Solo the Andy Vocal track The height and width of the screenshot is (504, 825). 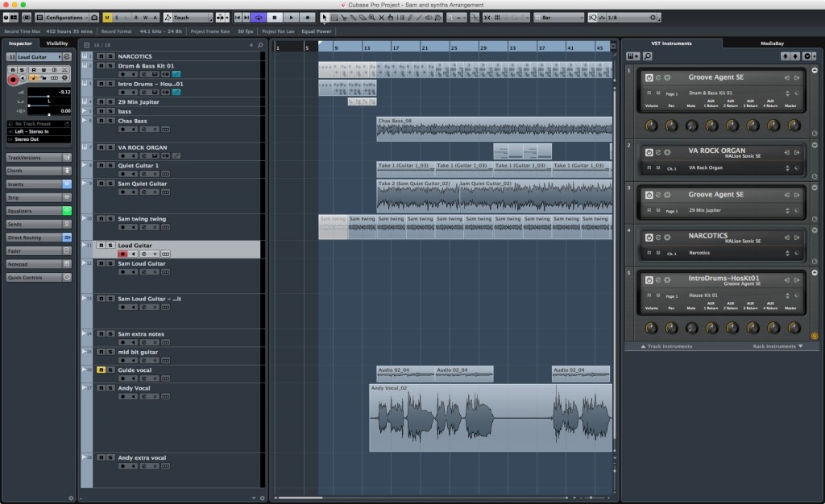[110, 388]
